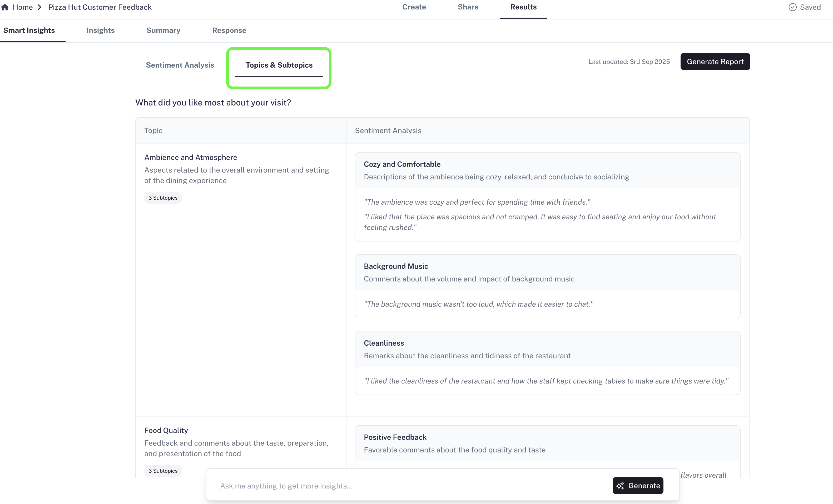Open the Response tab
This screenshot has width=833, height=504.
(x=229, y=31)
